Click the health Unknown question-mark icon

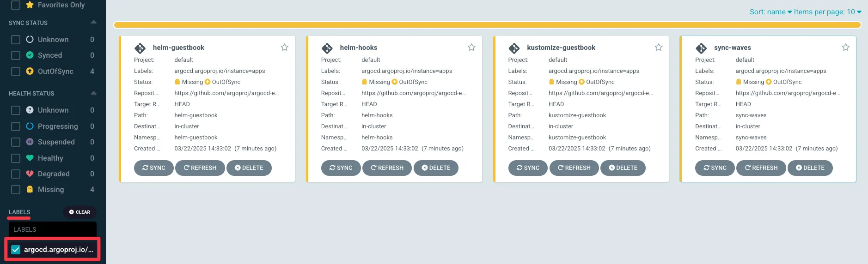[x=30, y=110]
